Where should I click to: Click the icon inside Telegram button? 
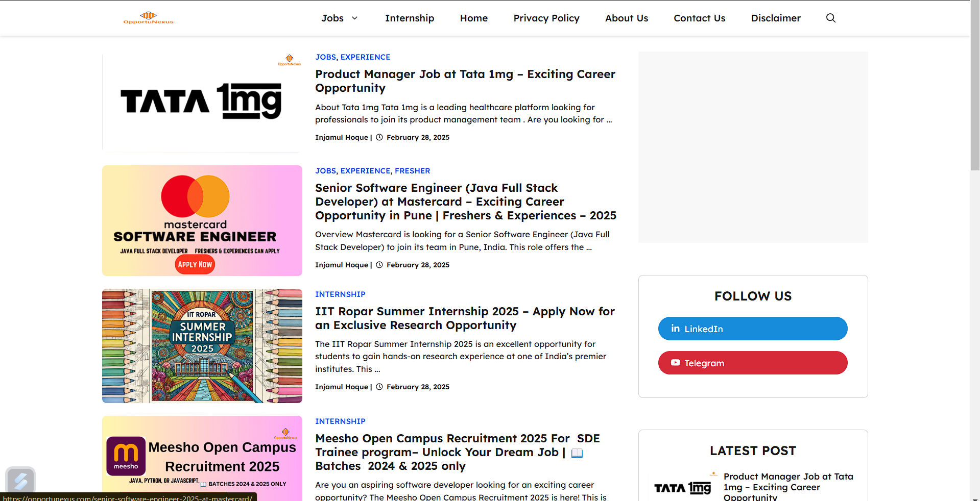click(x=675, y=363)
